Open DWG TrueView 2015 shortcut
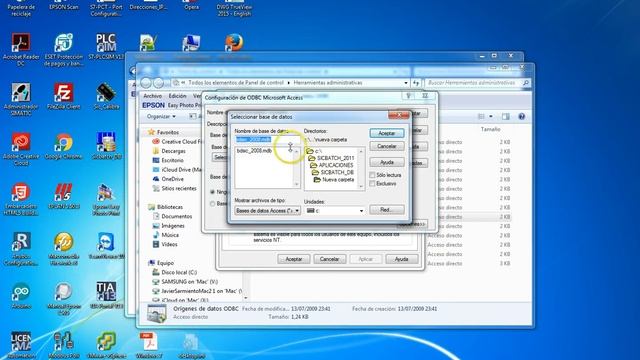This screenshot has height=360, width=640. coord(234,9)
